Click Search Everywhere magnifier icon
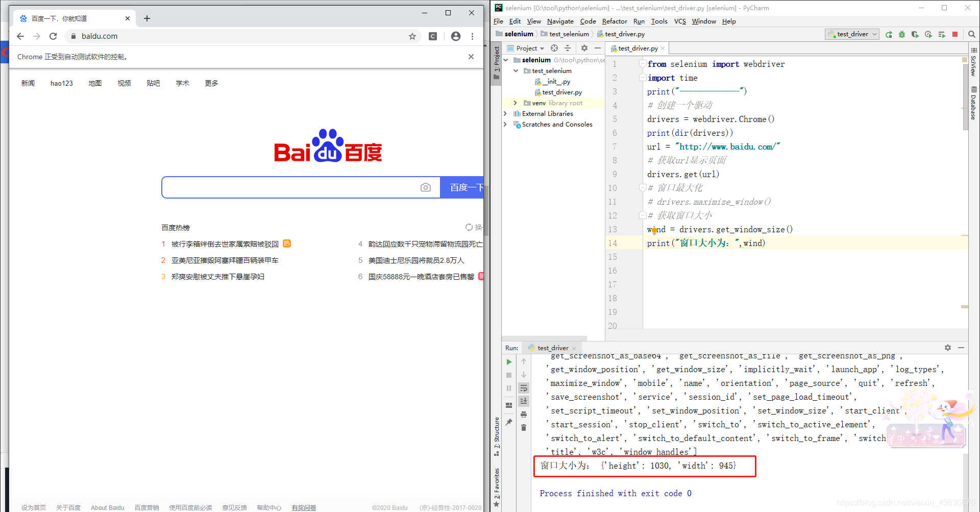Viewport: 980px width, 512px height. tap(972, 34)
